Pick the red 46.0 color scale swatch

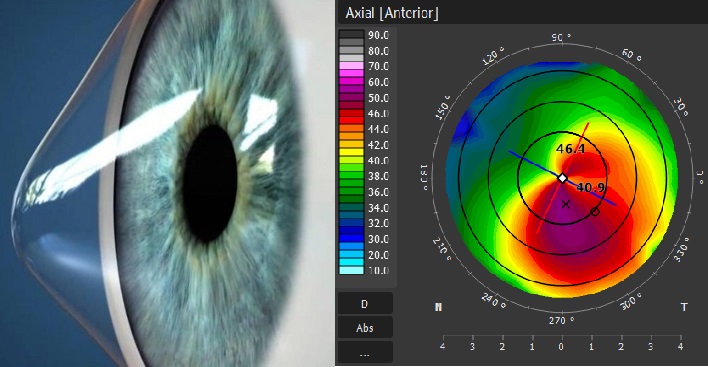point(351,113)
